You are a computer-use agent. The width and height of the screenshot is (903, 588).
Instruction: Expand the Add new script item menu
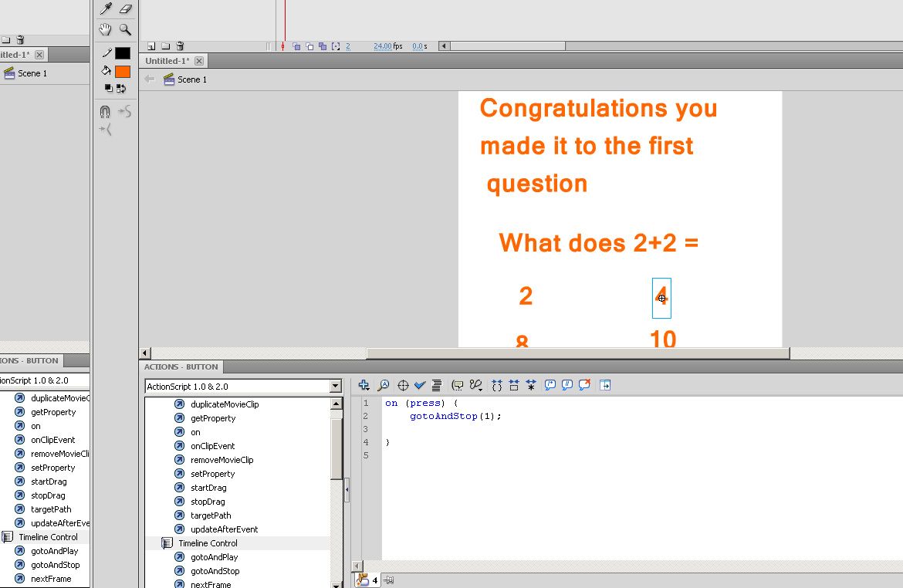click(x=364, y=385)
